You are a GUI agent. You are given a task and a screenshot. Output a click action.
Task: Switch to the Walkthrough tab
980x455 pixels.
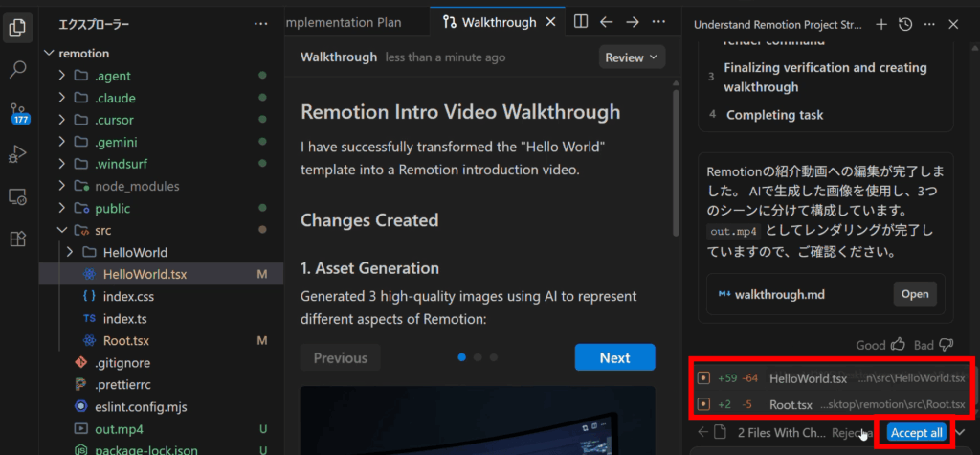point(496,22)
